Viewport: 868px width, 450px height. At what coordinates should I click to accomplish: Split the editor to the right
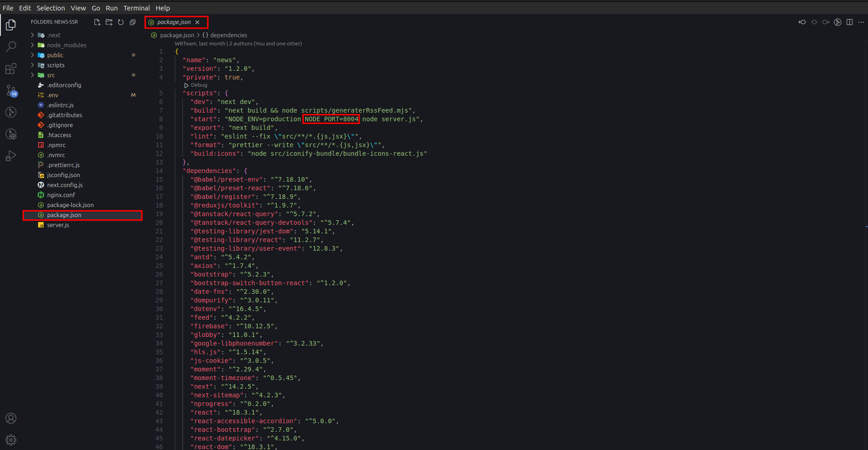tap(849, 22)
